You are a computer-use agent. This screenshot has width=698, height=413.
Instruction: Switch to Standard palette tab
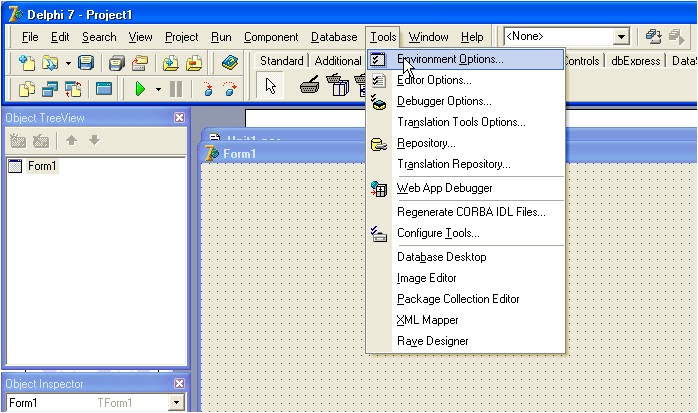(x=281, y=61)
